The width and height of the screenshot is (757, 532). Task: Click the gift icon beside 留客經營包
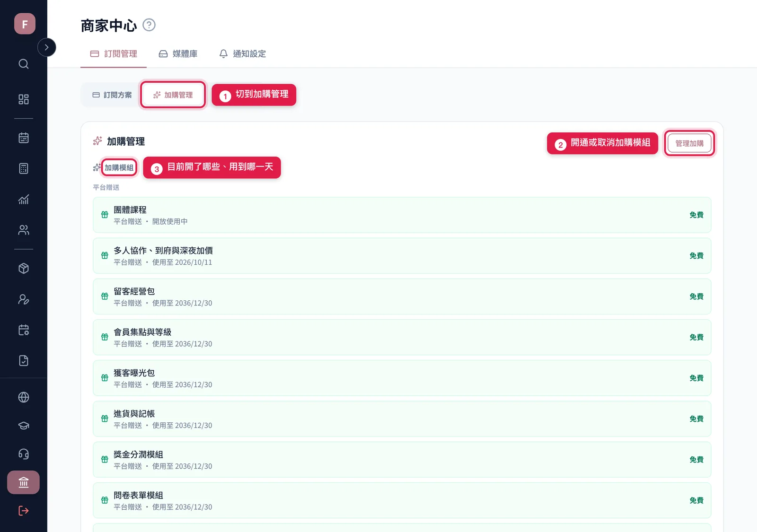[105, 297]
